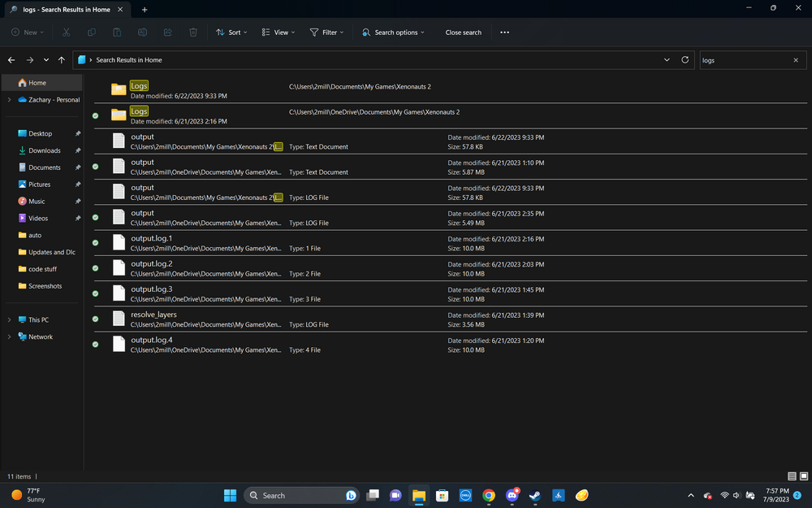The width and height of the screenshot is (812, 508).
Task: Click the Delete trash icon
Action: tap(193, 33)
